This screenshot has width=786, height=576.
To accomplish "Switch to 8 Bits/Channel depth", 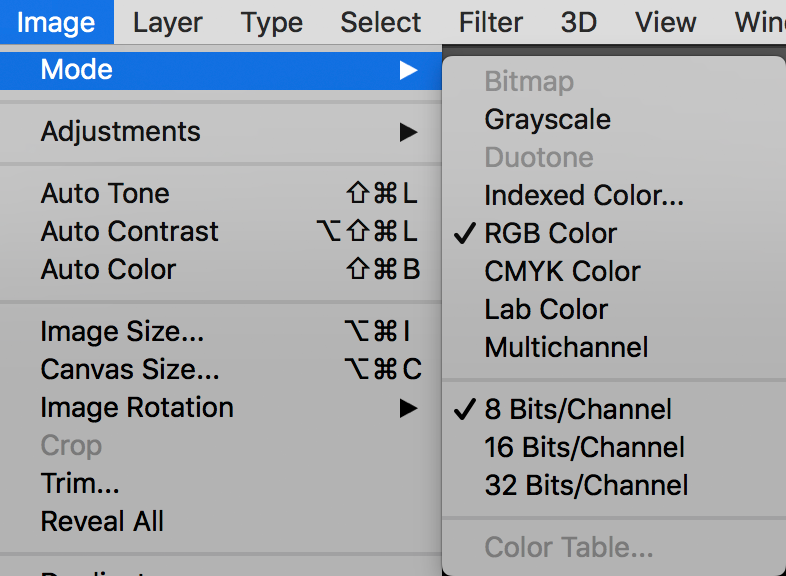I will point(578,410).
